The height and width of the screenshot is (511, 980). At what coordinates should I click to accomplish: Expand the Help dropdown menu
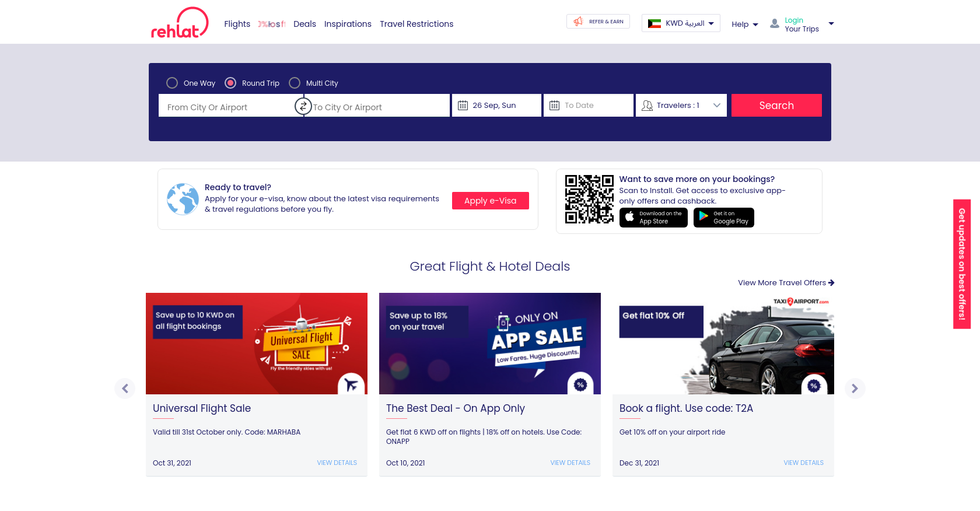(745, 24)
